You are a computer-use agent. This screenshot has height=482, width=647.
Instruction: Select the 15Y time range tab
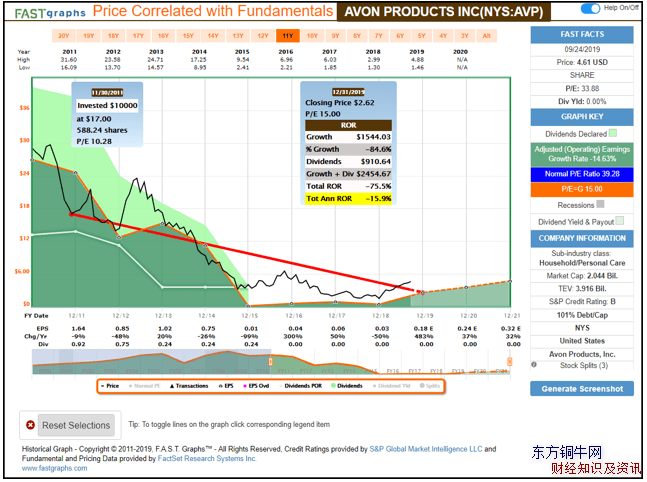point(188,36)
